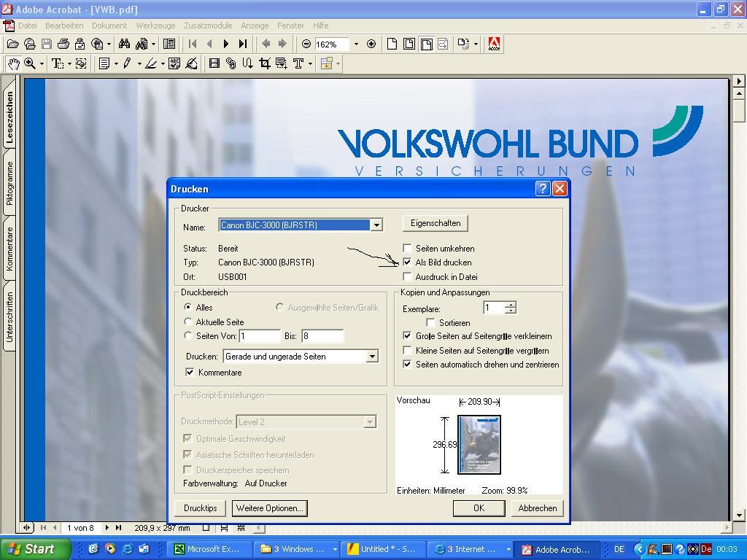
Task: Enable Seiten umkehren checkbox
Action: coord(407,249)
